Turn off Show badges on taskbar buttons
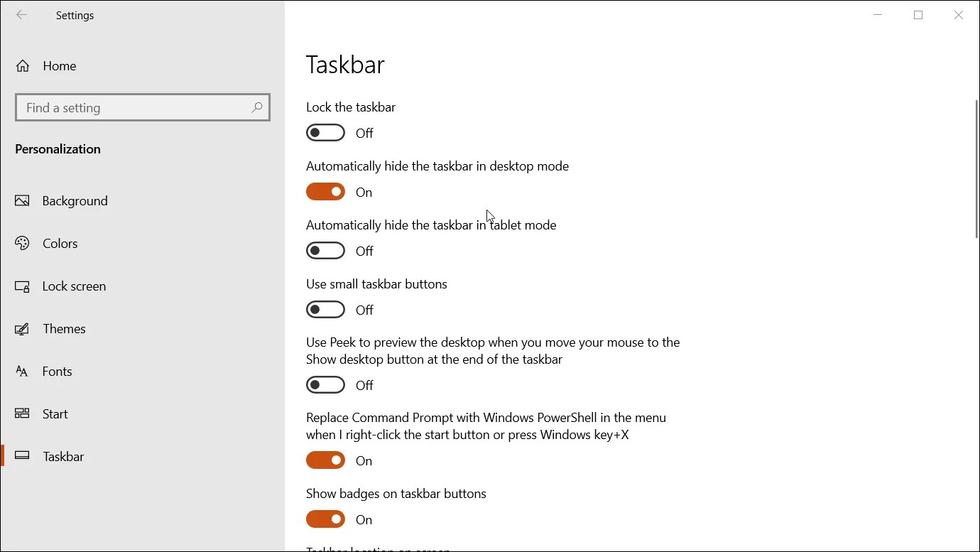The image size is (980, 552). [x=325, y=519]
